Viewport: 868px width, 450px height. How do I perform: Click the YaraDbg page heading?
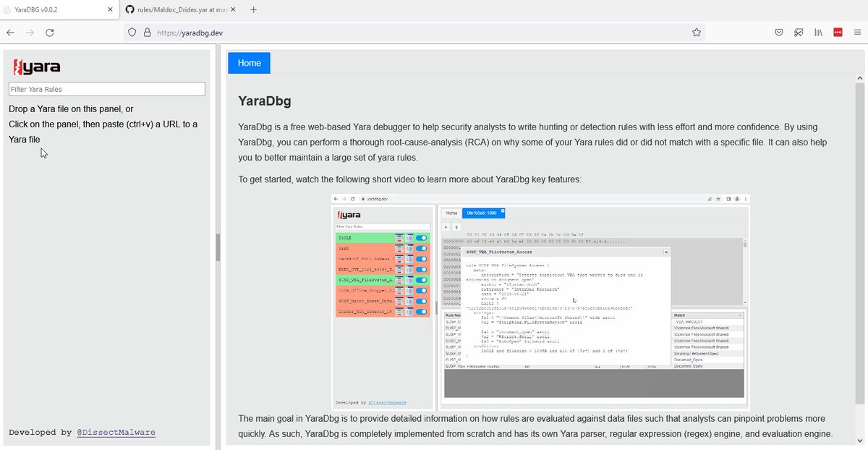pos(265,101)
